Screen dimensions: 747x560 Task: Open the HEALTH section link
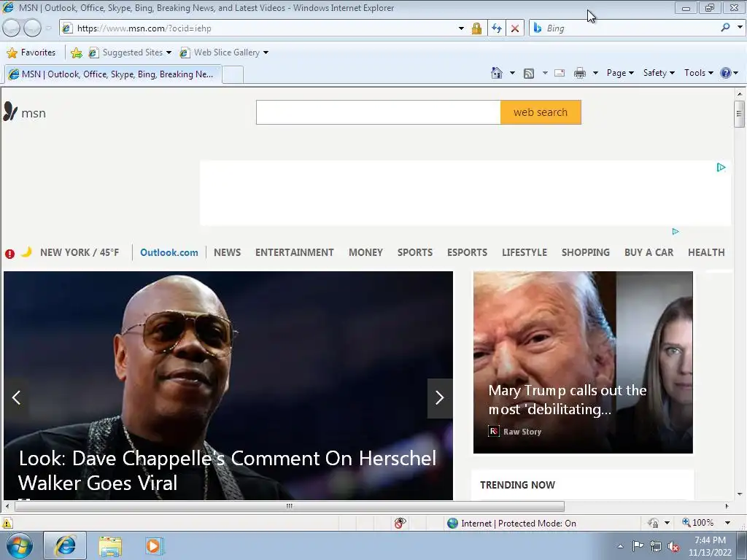706,252
